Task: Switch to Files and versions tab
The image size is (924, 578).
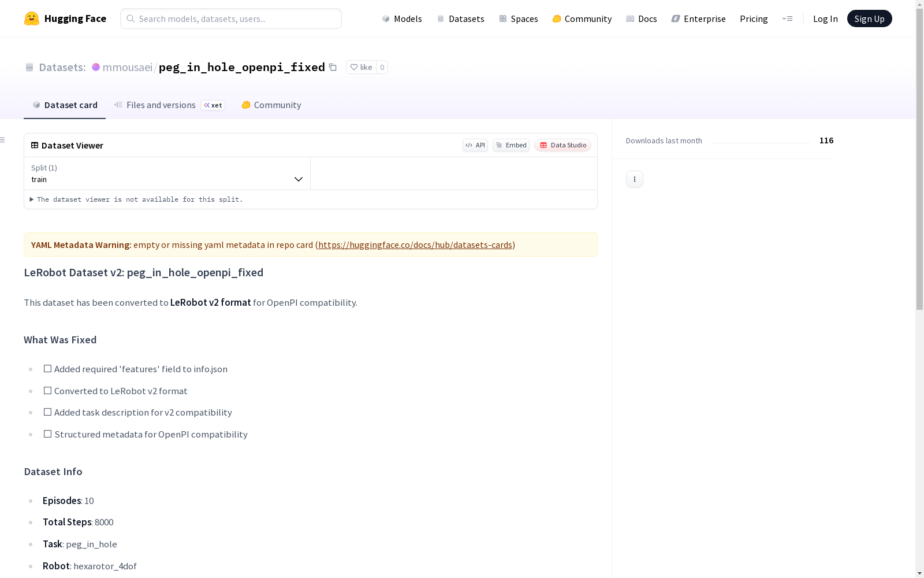Action: click(x=169, y=105)
